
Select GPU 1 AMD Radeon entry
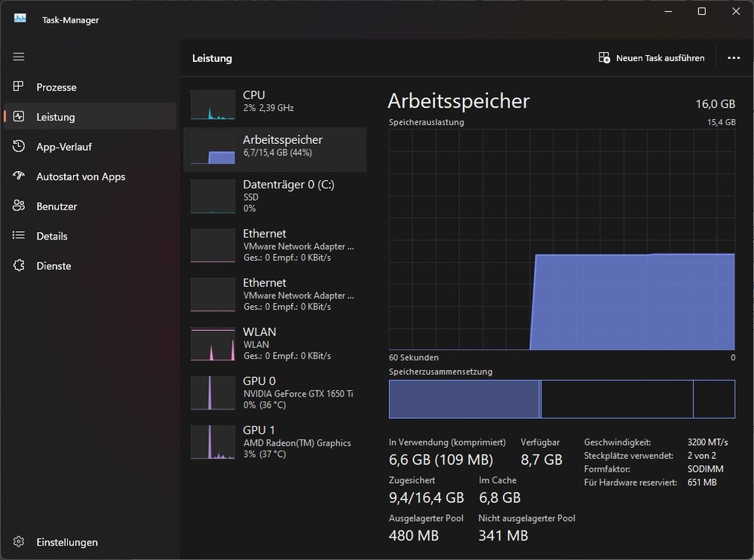[x=275, y=441]
